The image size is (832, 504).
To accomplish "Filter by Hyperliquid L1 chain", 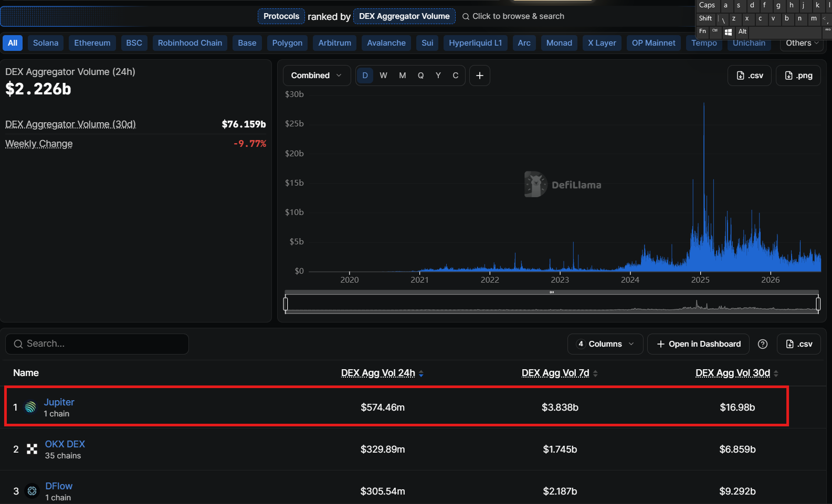I will [476, 43].
